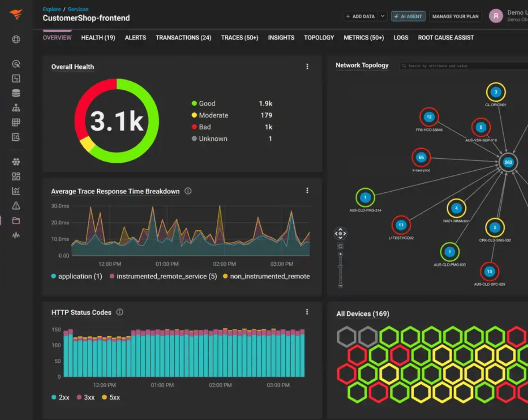Screen dimensions: 528x420
Task: Switch to the Health (19) tab
Action: tap(98, 37)
